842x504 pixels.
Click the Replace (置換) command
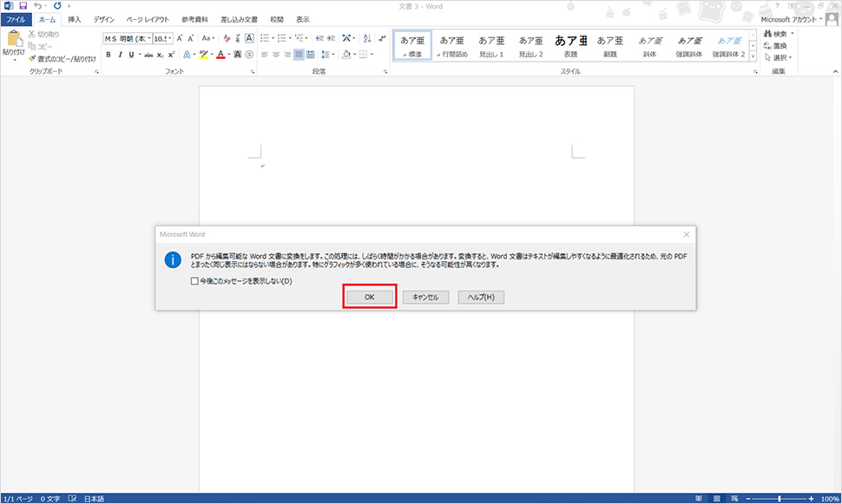tap(775, 46)
